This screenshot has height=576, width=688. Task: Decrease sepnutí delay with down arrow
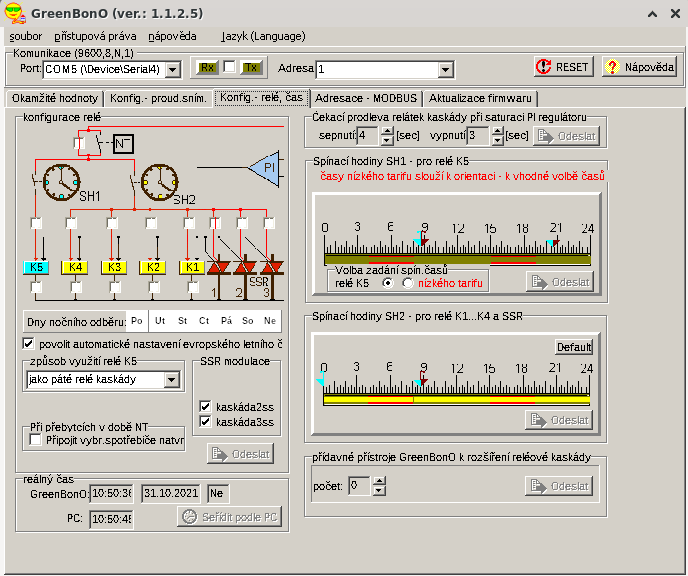[387, 140]
